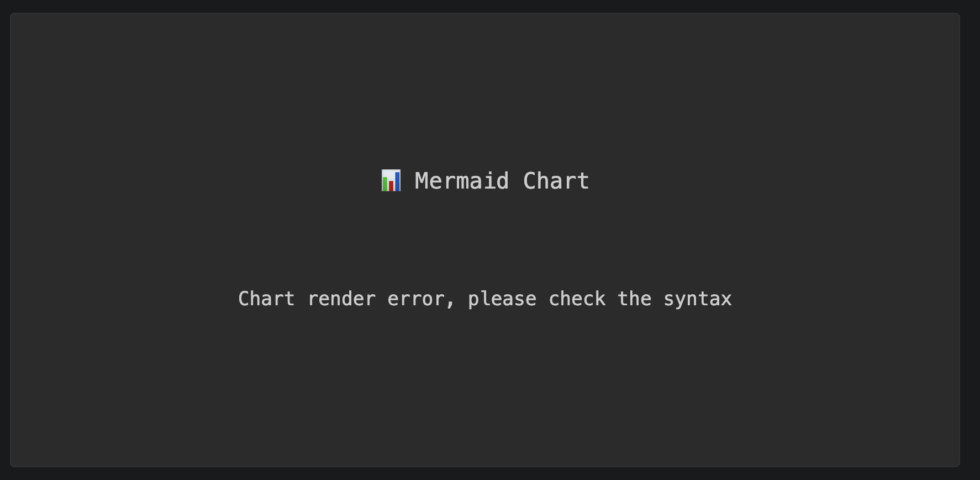Click the word "Mermaid" in the title
This screenshot has height=480, width=980.
461,181
